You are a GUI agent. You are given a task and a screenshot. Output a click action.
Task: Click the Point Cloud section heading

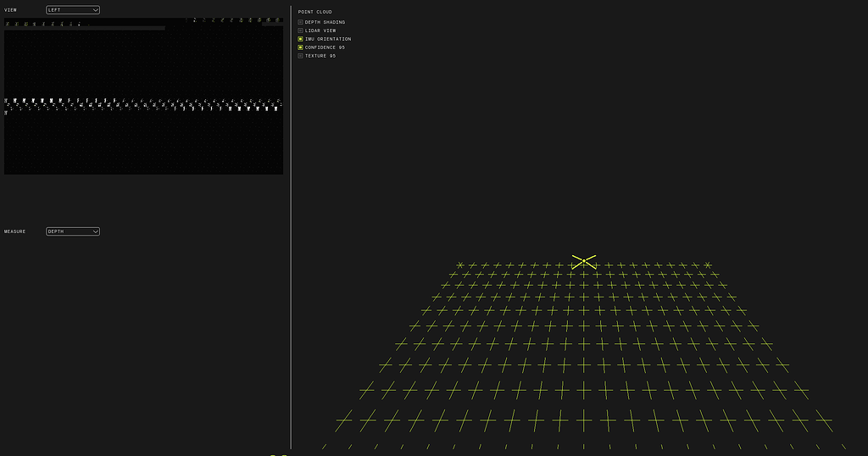[314, 12]
